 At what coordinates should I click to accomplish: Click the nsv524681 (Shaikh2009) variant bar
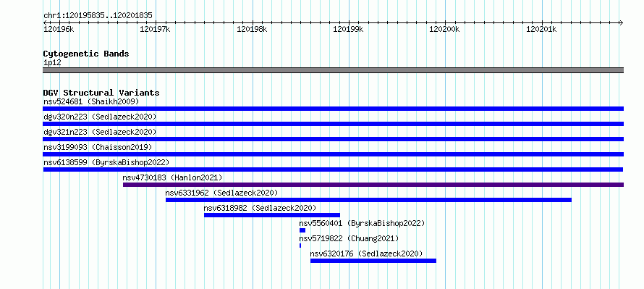point(333,109)
